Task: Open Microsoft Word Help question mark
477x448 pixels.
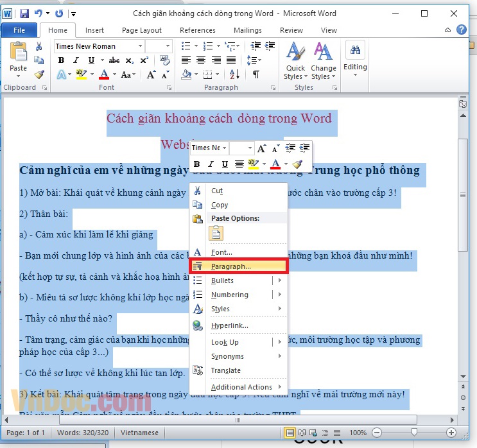Action: click(461, 30)
